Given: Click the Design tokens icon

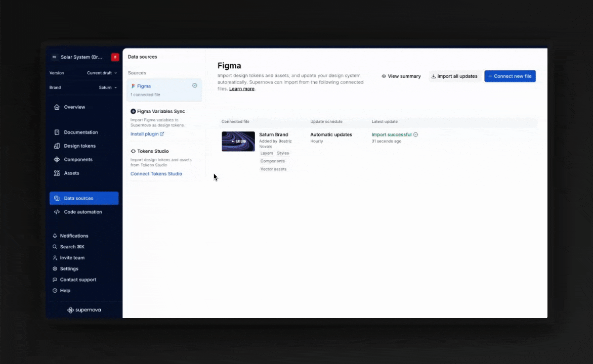Looking at the screenshot, I should click(x=57, y=146).
